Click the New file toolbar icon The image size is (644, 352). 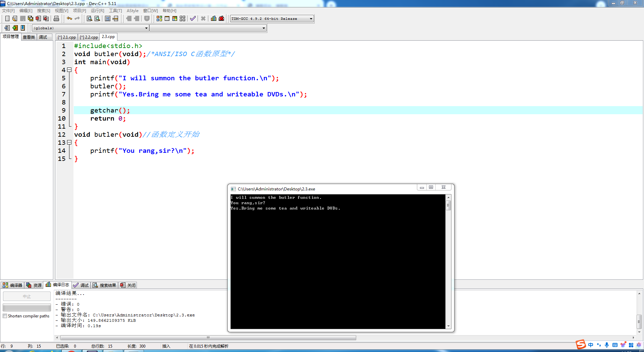coord(7,18)
